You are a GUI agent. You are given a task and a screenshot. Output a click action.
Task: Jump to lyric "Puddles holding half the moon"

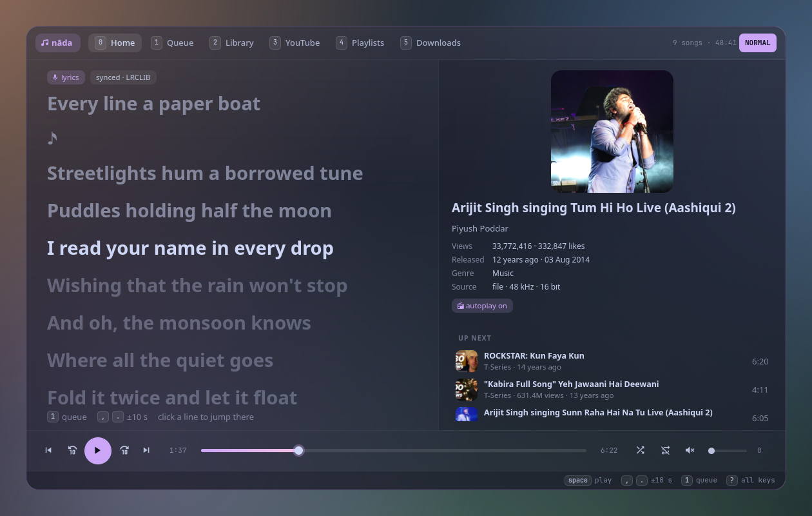tap(189, 211)
